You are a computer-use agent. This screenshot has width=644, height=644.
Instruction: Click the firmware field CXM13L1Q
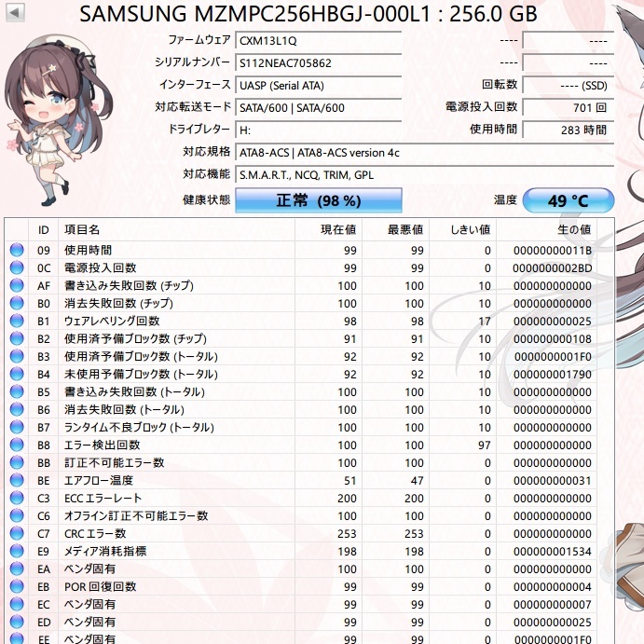(x=319, y=41)
